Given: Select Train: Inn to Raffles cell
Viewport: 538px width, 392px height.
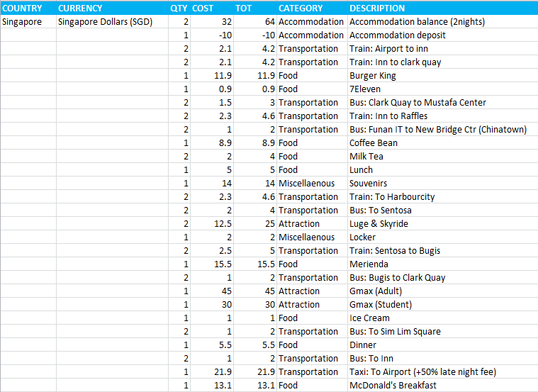Looking at the screenshot, I should (x=442, y=116).
